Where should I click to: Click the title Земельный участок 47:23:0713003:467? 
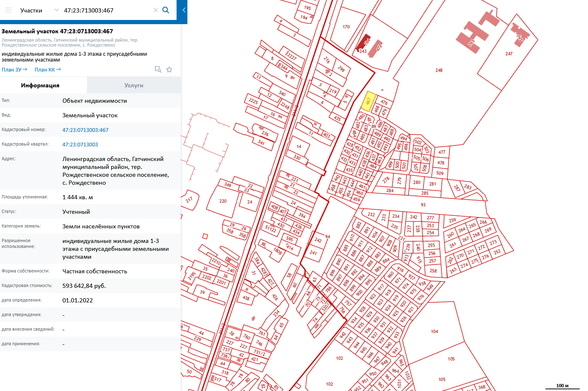pyautogui.click(x=57, y=31)
